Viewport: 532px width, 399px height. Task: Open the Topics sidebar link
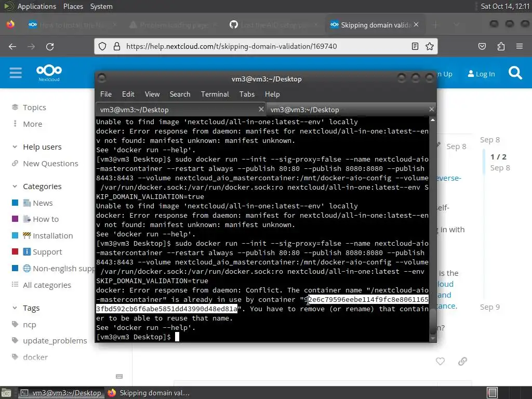34,108
